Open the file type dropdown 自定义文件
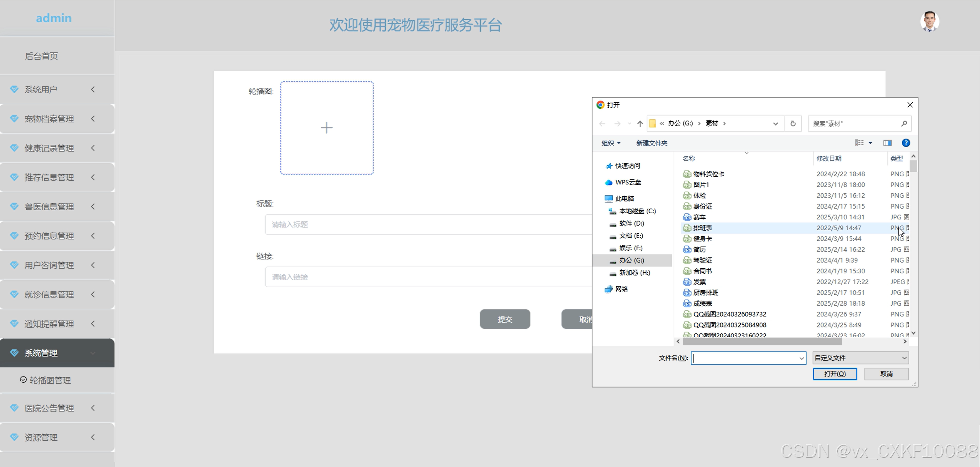The height and width of the screenshot is (467, 980). pyautogui.click(x=860, y=358)
